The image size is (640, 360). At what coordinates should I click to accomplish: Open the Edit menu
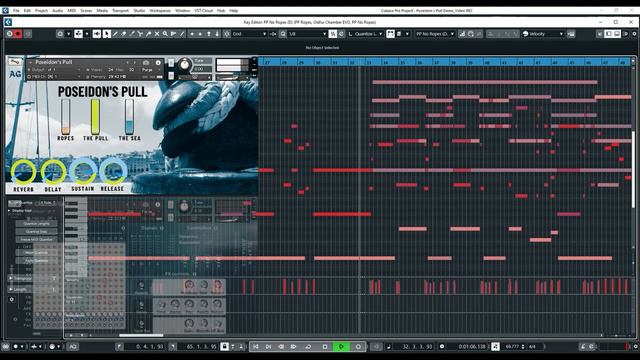(x=27, y=11)
